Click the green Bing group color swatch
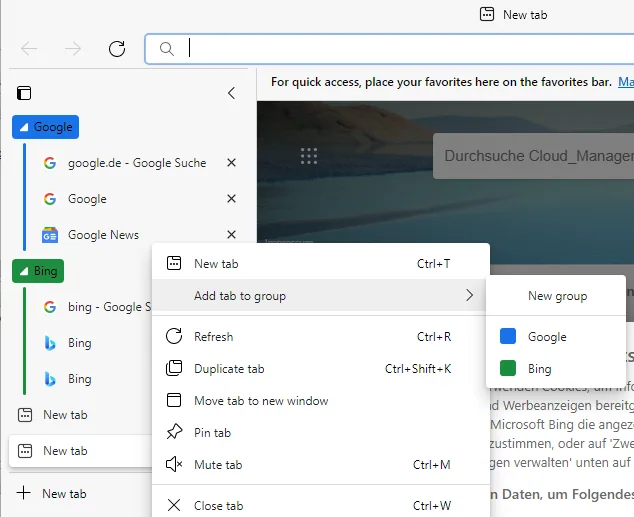634x517 pixels. [508, 368]
